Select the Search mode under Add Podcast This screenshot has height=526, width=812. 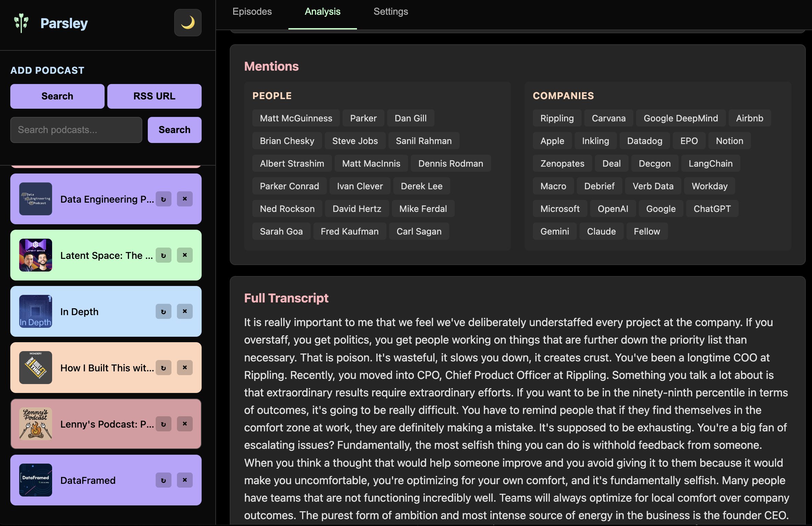(57, 96)
